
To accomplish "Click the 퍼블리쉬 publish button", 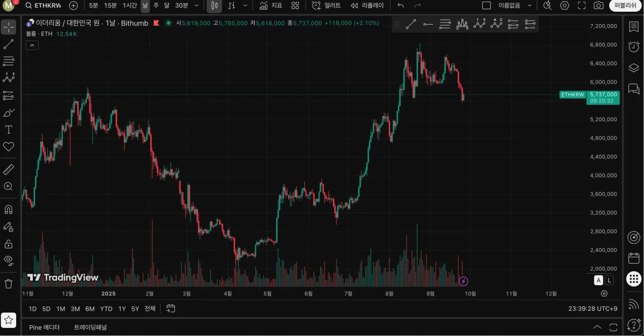I will click(625, 5).
